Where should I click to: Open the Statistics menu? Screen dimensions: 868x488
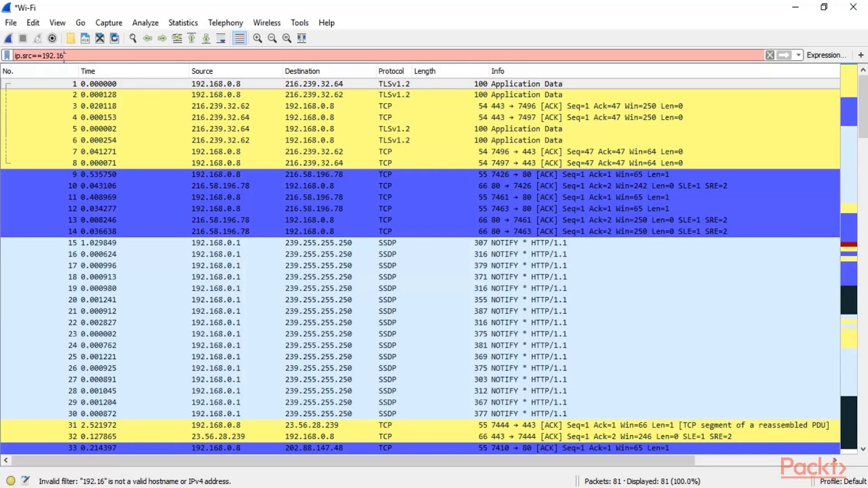tap(183, 22)
